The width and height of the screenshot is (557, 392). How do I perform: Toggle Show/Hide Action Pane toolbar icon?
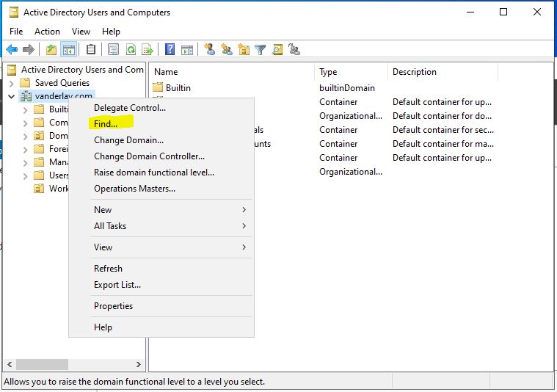tap(187, 49)
